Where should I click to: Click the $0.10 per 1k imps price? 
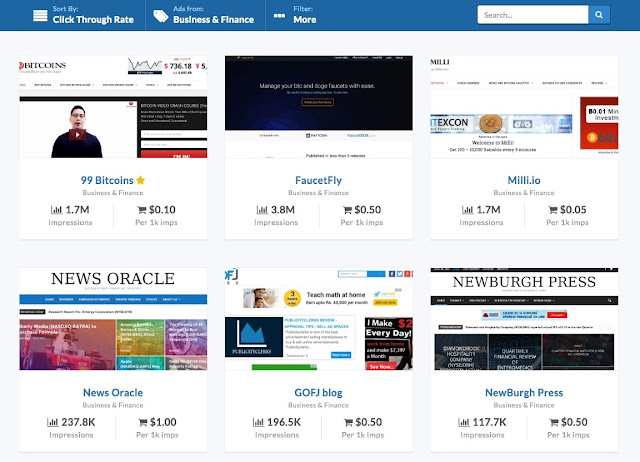(x=162, y=210)
